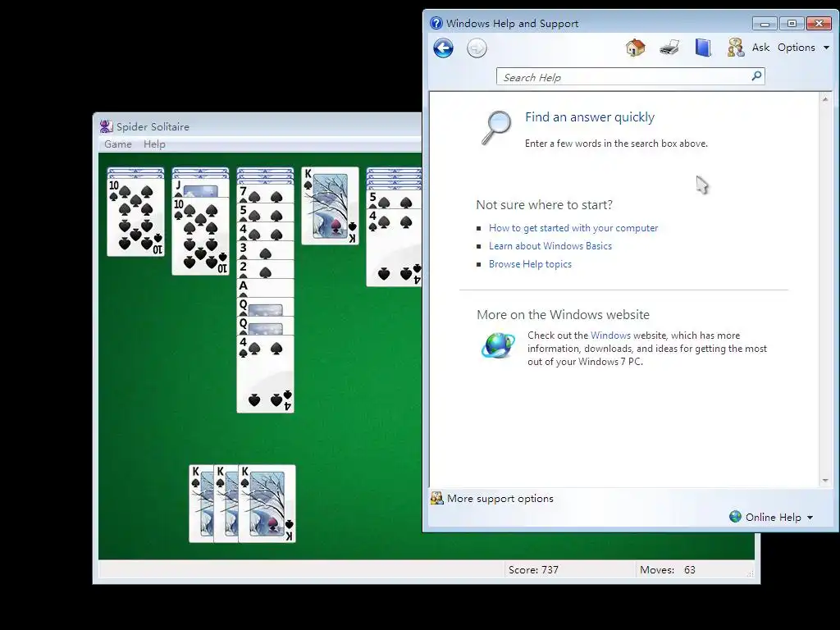Select the 3 of spades card
The width and height of the screenshot is (840, 630).
[x=265, y=250]
